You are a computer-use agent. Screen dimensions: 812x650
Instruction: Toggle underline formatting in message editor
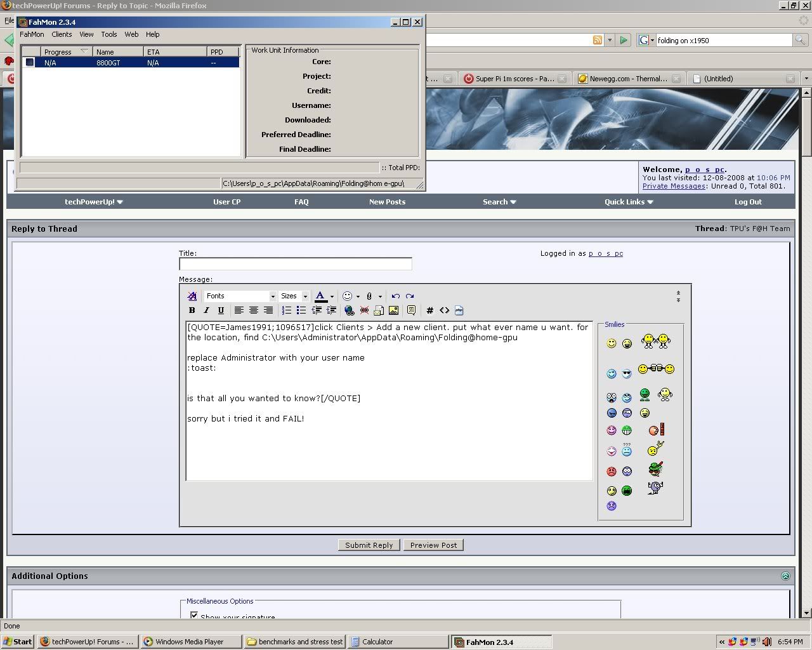coord(221,310)
